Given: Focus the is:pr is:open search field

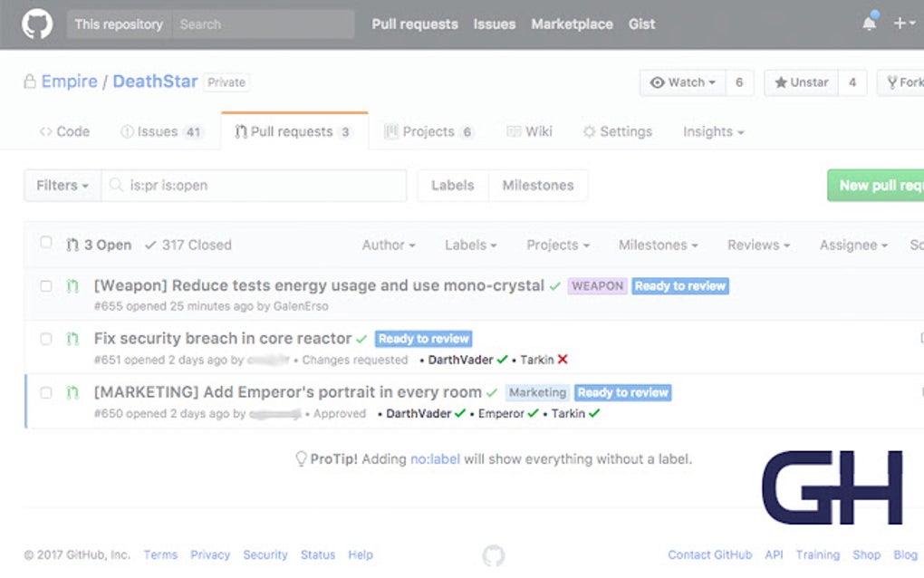Looking at the screenshot, I should [x=263, y=185].
